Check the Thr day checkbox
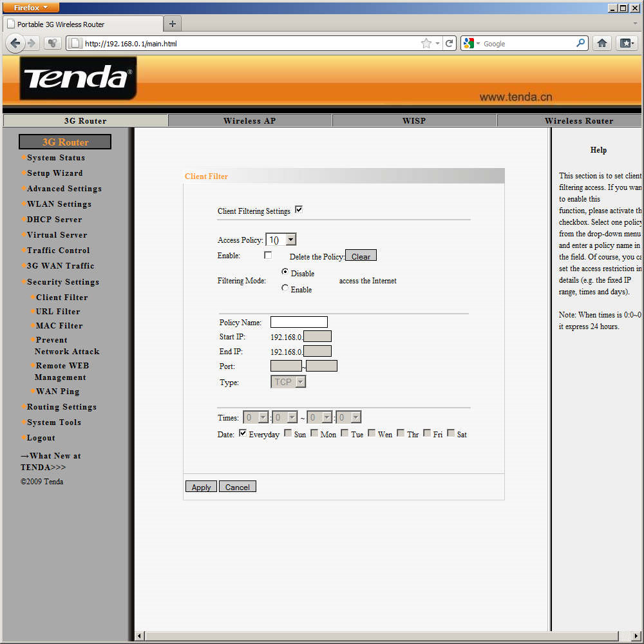This screenshot has height=644, width=644. pyautogui.click(x=401, y=433)
